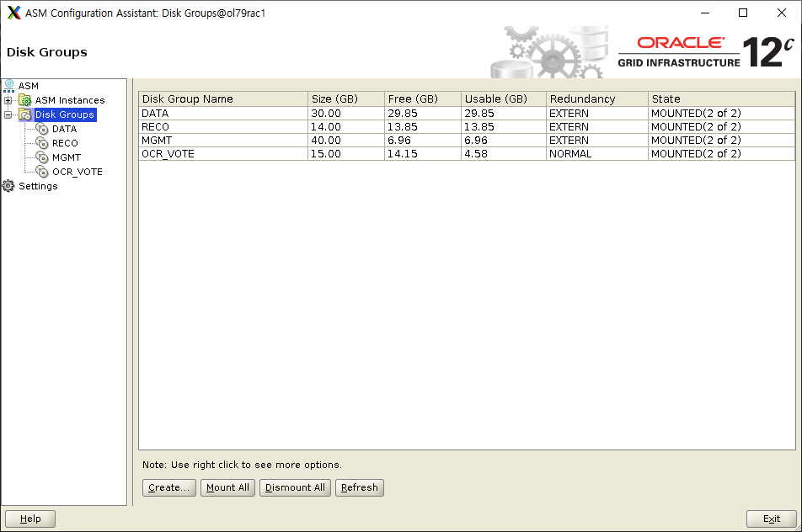
Task: Click the ASM root node icon
Action: point(8,86)
